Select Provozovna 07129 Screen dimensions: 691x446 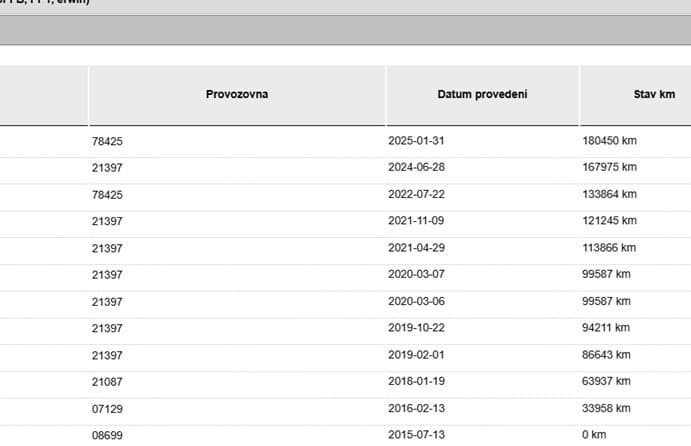pyautogui.click(x=107, y=409)
